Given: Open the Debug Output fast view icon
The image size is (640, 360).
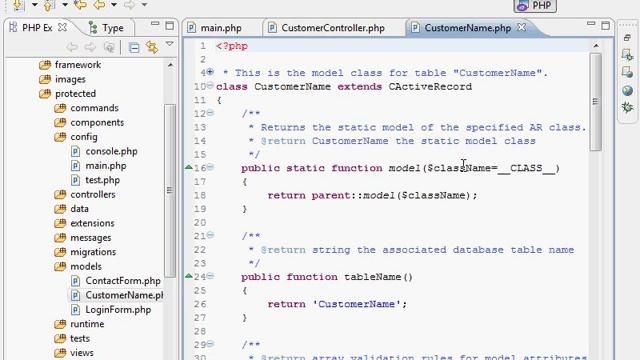Looking at the screenshot, I should (627, 55).
